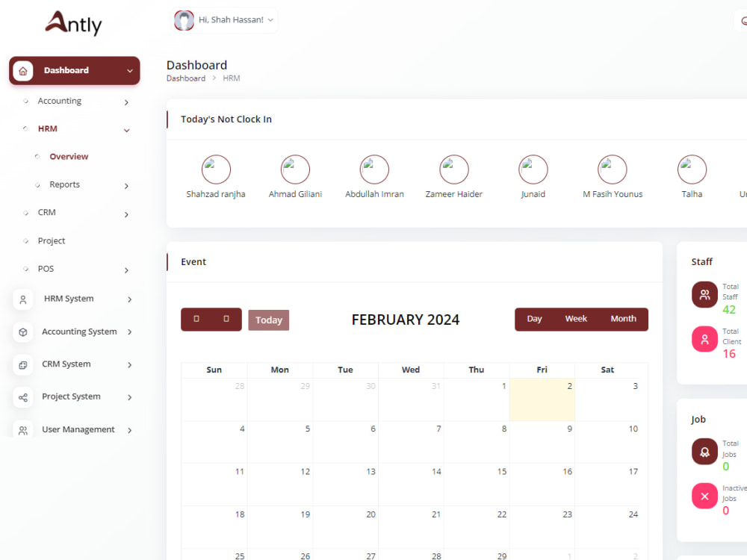Viewport: 747px width, 560px height.
Task: Open the Project menu item
Action: [52, 240]
